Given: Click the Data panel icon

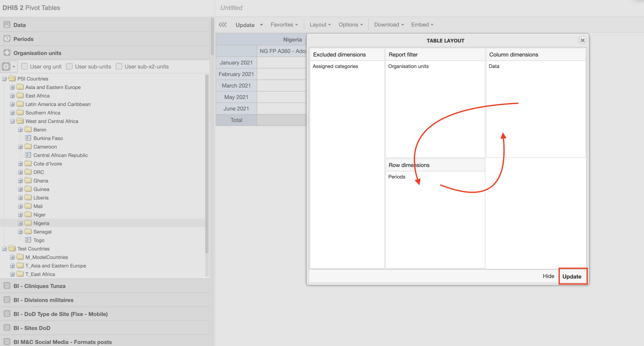Looking at the screenshot, I should pyautogui.click(x=7, y=25).
